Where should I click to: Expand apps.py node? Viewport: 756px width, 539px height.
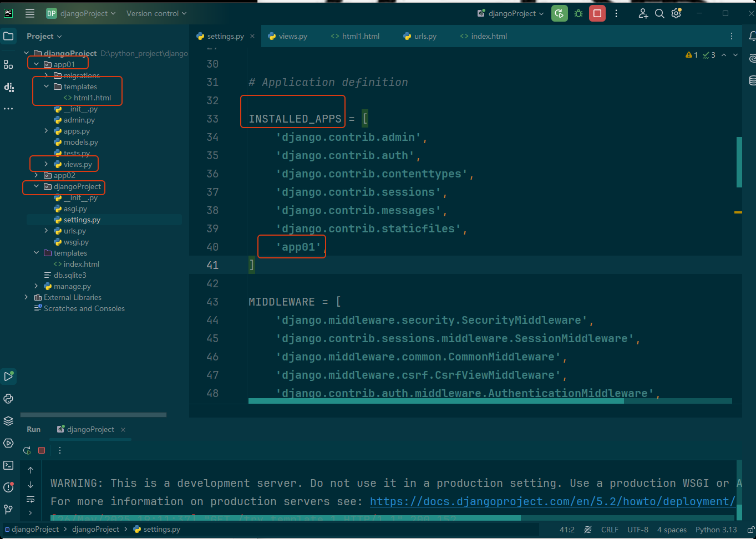(x=46, y=131)
